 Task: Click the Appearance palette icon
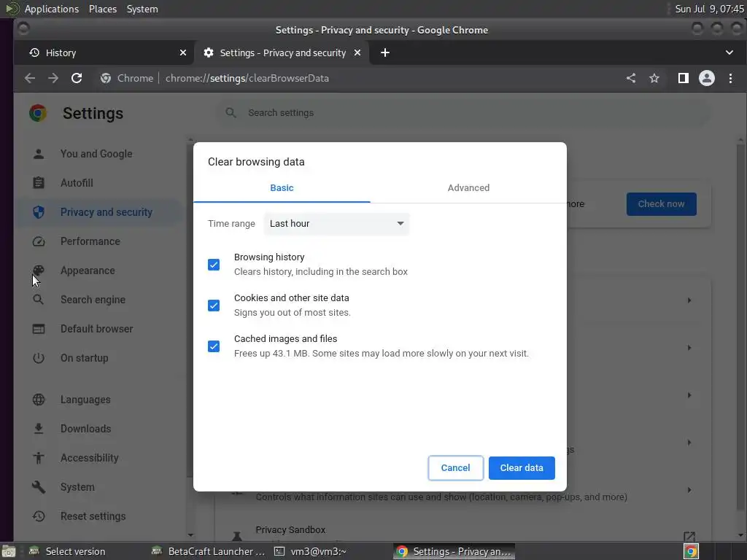pos(39,271)
